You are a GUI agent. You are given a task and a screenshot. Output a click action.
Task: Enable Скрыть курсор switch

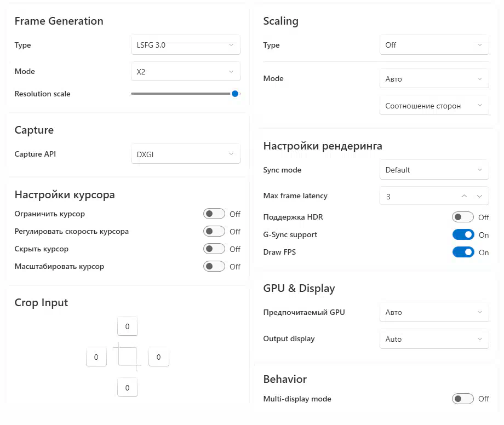tap(214, 249)
